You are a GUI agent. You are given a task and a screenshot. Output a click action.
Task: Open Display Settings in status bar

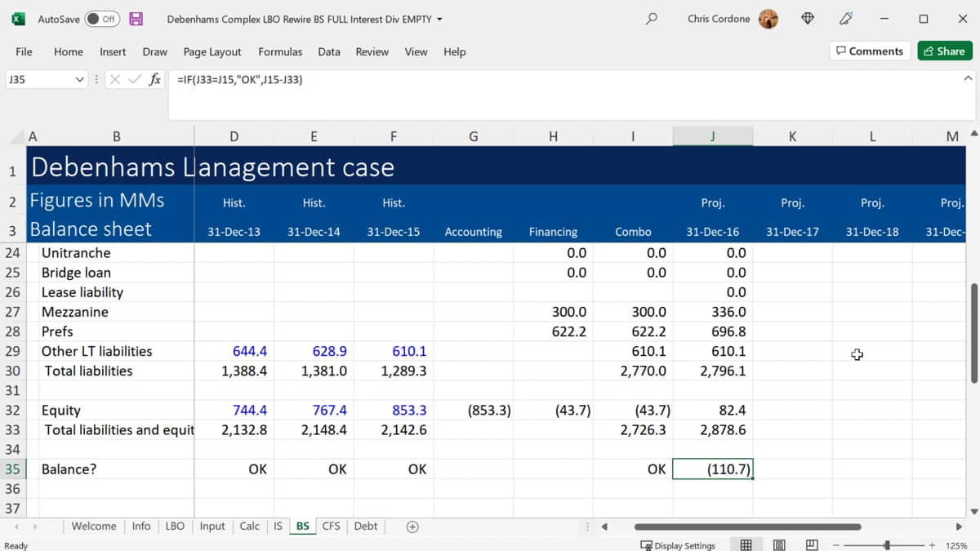678,544
